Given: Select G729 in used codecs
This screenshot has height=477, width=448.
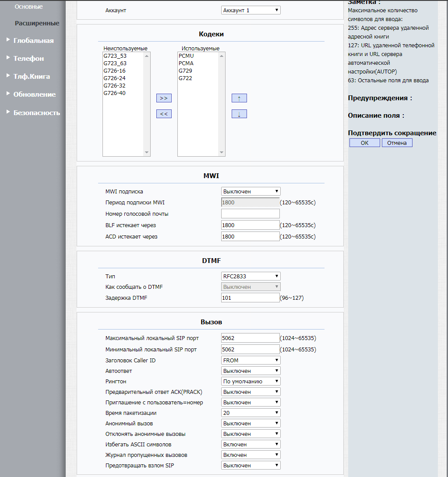Looking at the screenshot, I should click(198, 70).
